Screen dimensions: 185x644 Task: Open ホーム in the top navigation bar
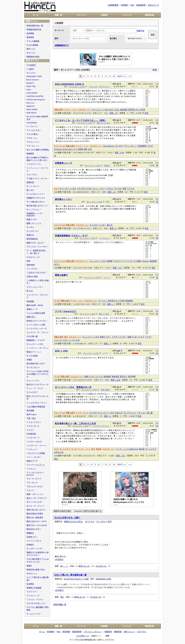36,15
